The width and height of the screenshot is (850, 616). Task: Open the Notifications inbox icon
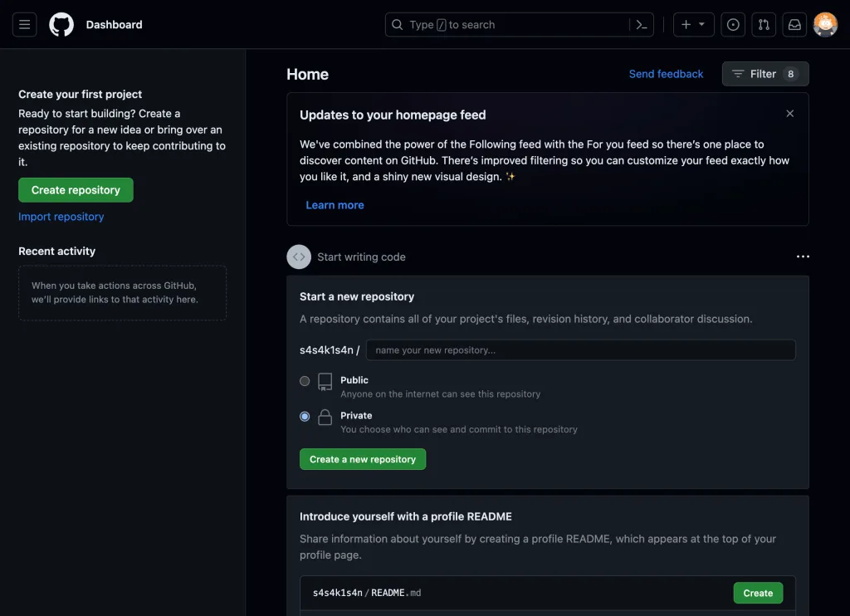794,24
